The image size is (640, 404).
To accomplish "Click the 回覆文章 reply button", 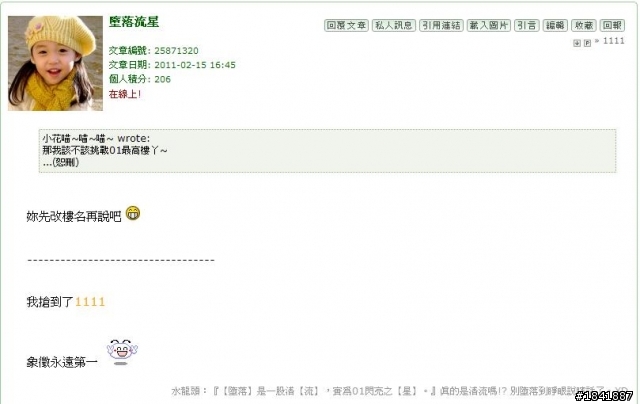I will click(346, 25).
